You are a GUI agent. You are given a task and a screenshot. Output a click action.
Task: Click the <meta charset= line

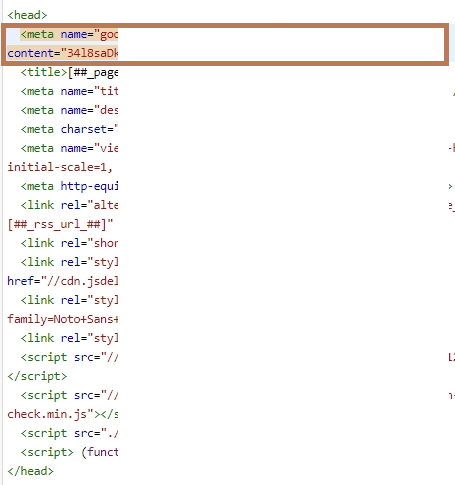click(x=69, y=129)
